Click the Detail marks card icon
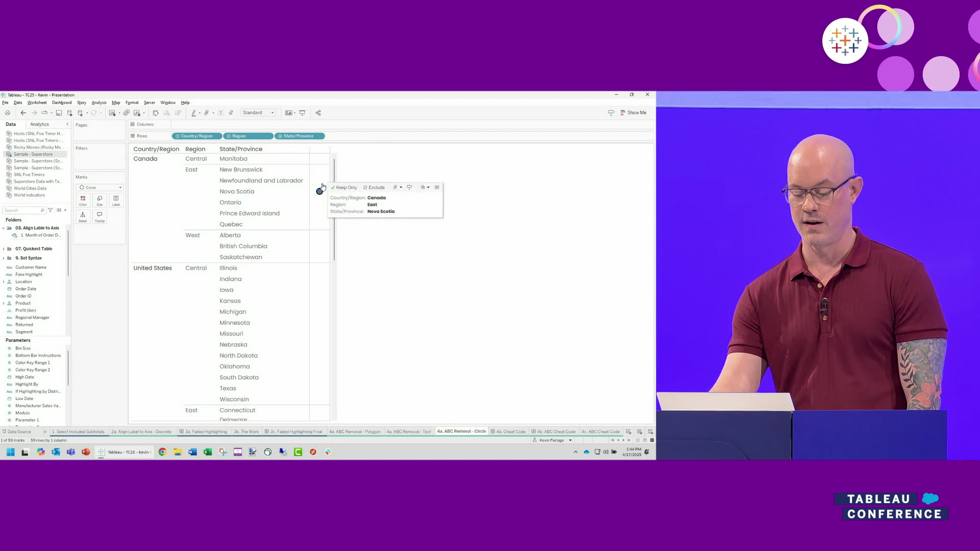 (x=83, y=217)
